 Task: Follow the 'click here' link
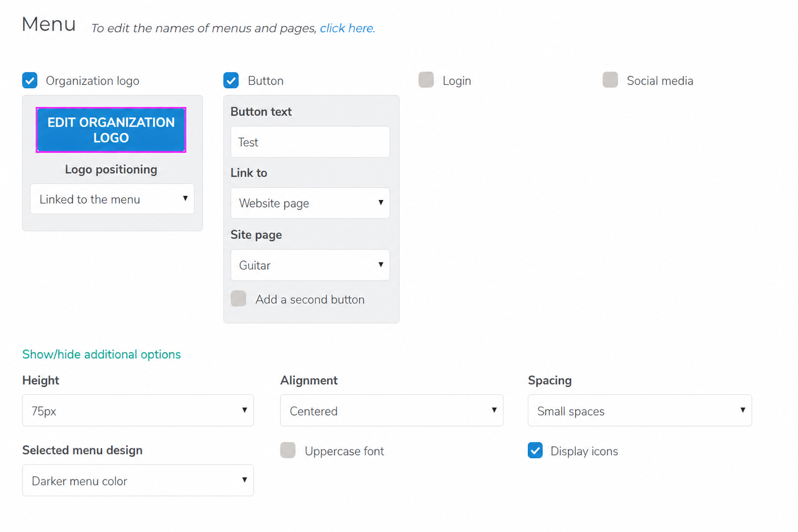click(x=347, y=28)
